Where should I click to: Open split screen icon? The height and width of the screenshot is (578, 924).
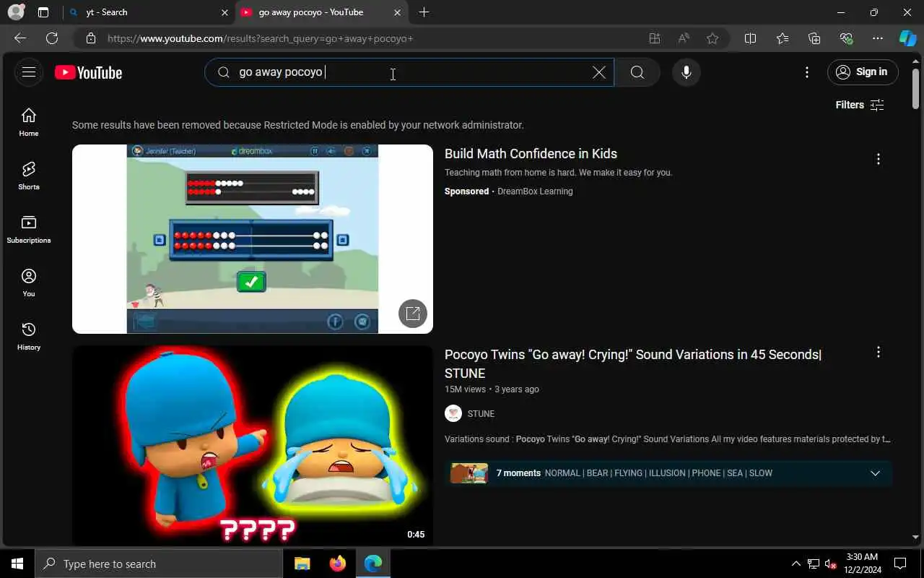tap(750, 38)
